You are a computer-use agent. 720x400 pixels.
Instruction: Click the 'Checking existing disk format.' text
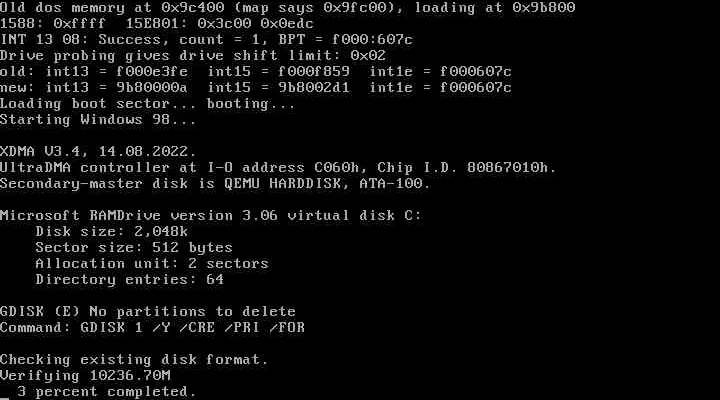click(134, 360)
